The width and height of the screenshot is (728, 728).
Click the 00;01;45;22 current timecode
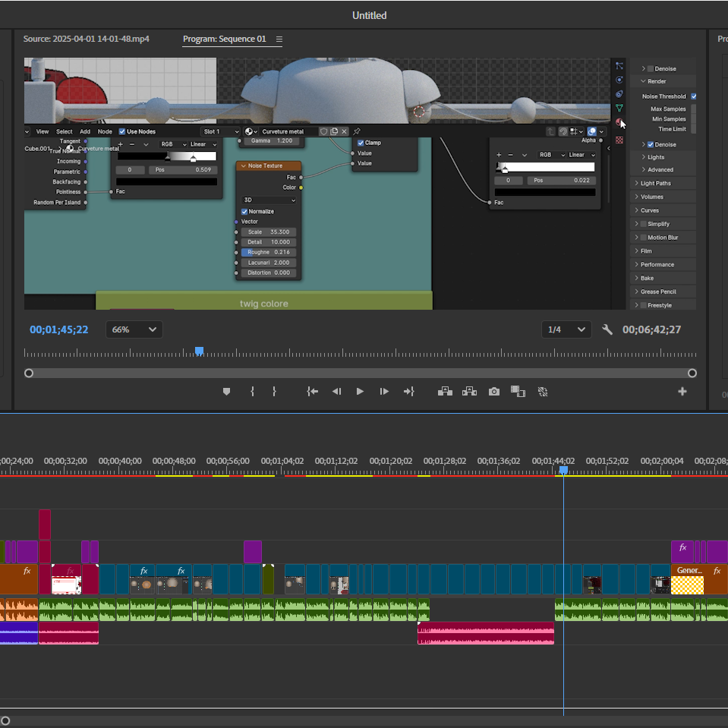pyautogui.click(x=59, y=329)
